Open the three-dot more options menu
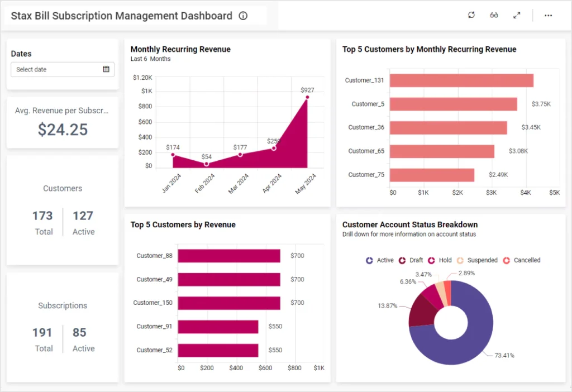The image size is (572, 392). 548,15
